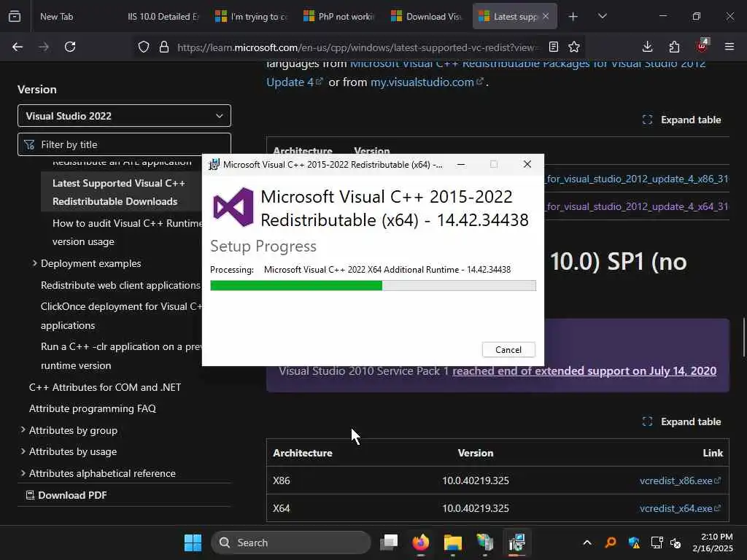Image resolution: width=747 pixels, height=560 pixels.
Task: Toggle reader view icon in address bar
Action: click(553, 47)
